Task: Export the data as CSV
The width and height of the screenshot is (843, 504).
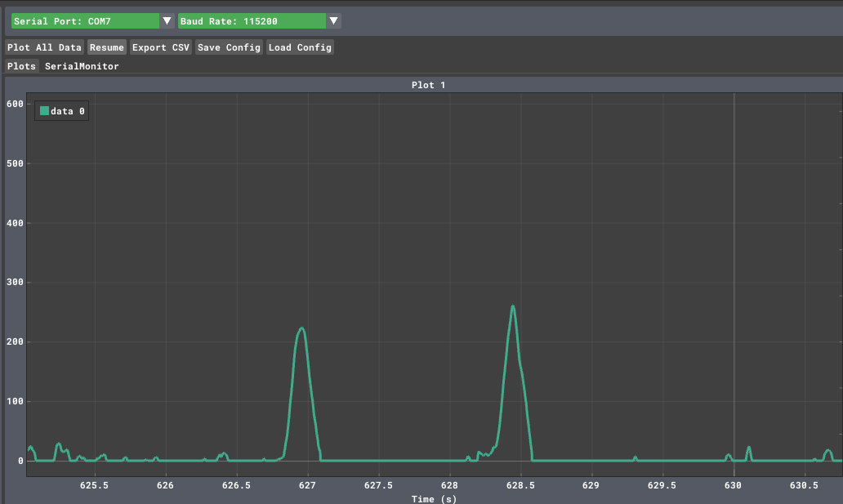Action: [161, 47]
